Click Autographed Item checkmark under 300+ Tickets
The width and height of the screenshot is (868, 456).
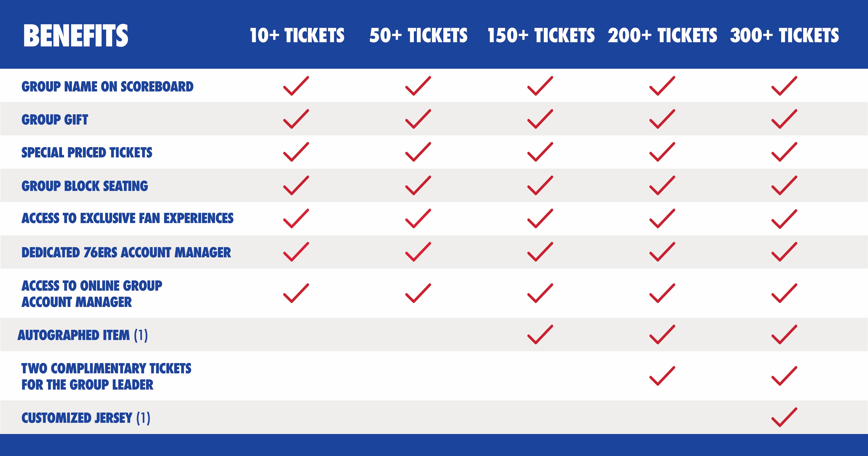(784, 335)
